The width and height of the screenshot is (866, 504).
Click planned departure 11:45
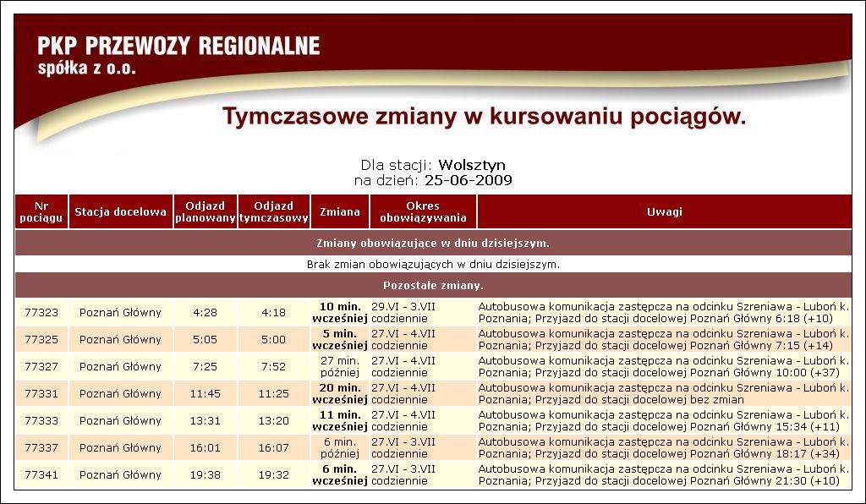(206, 393)
